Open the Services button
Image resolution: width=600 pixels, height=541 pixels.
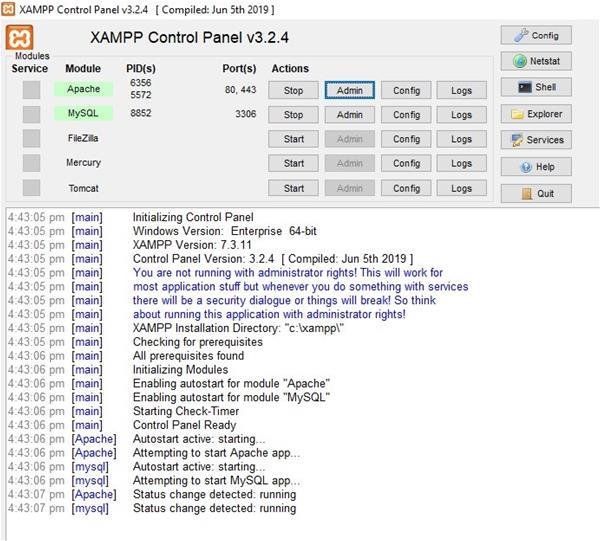point(536,140)
